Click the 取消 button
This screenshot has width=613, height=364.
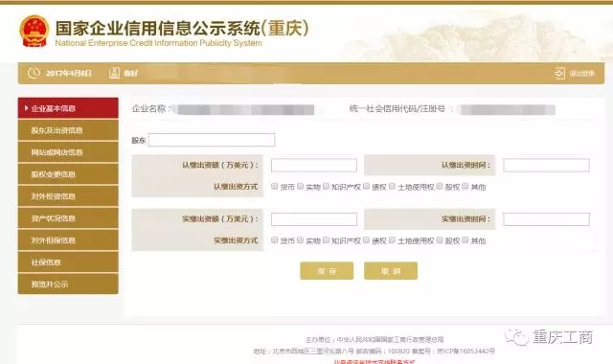(391, 270)
